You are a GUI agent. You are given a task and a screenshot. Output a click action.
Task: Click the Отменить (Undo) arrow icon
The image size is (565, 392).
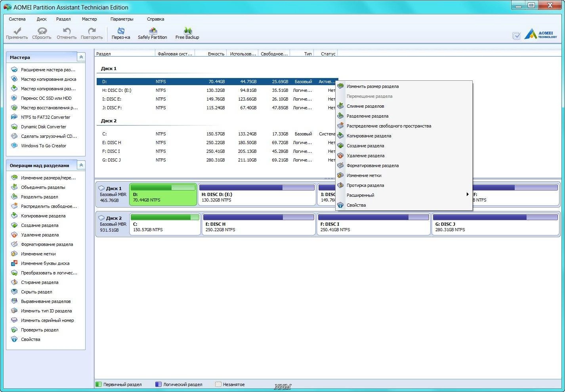click(x=67, y=31)
